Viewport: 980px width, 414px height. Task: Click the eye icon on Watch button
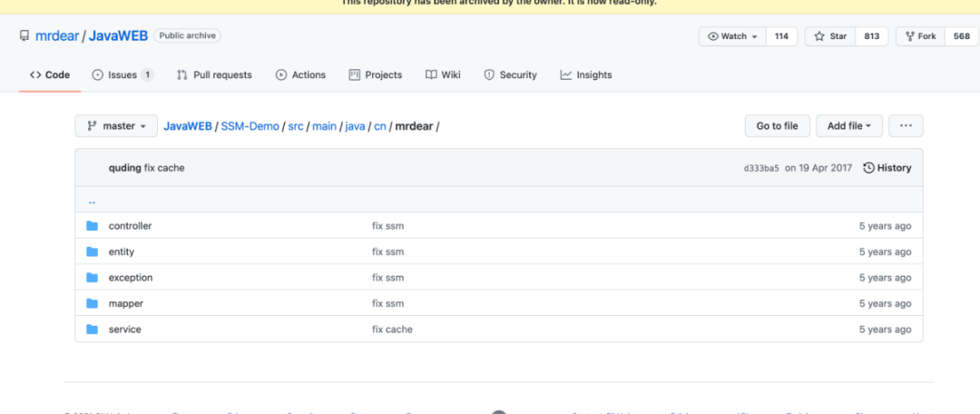click(x=712, y=36)
